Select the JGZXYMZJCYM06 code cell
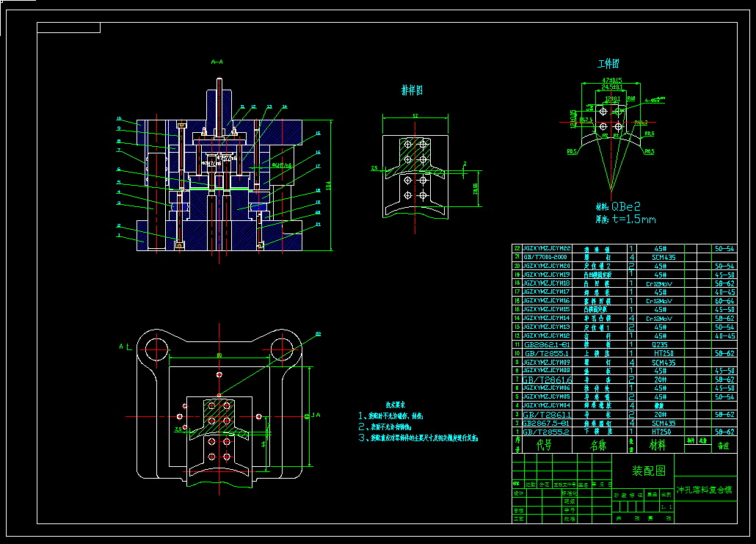The width and height of the screenshot is (756, 544). (x=547, y=388)
